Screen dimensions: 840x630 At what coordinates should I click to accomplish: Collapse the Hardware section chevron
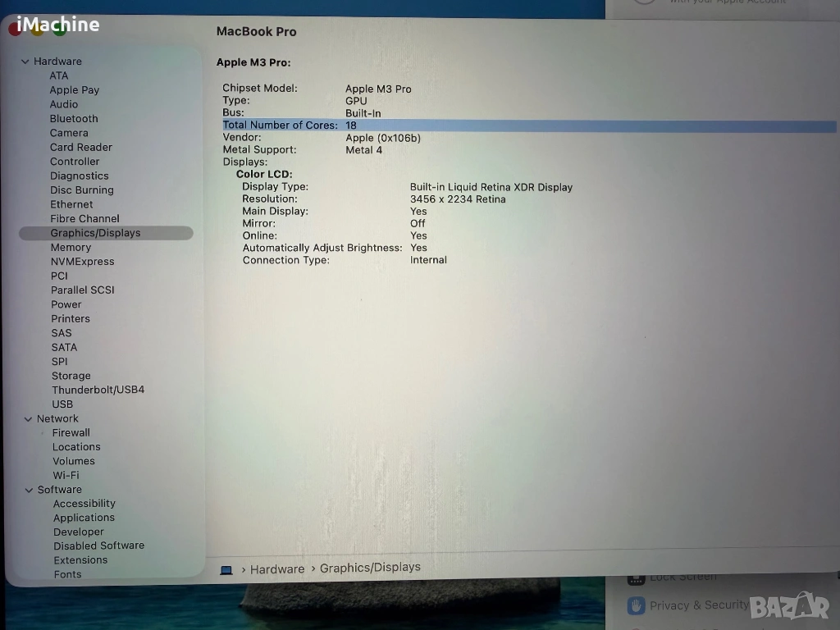(x=25, y=62)
